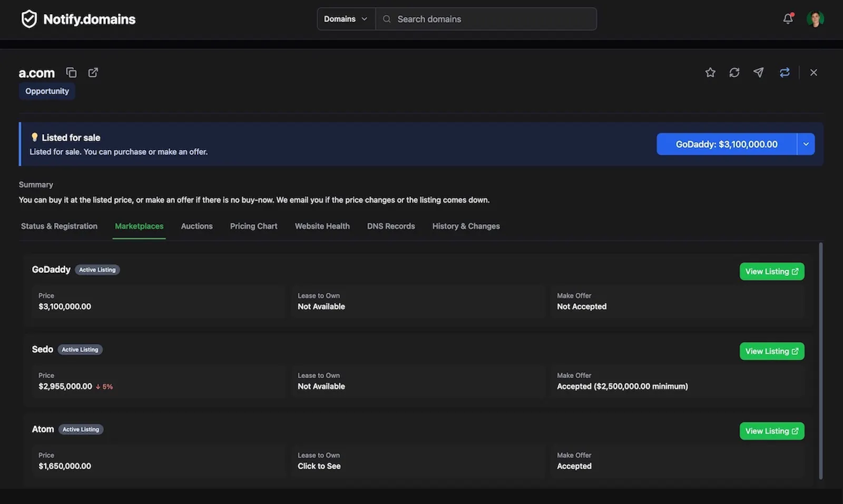
Task: Share domain via paper plane icon
Action: click(758, 73)
